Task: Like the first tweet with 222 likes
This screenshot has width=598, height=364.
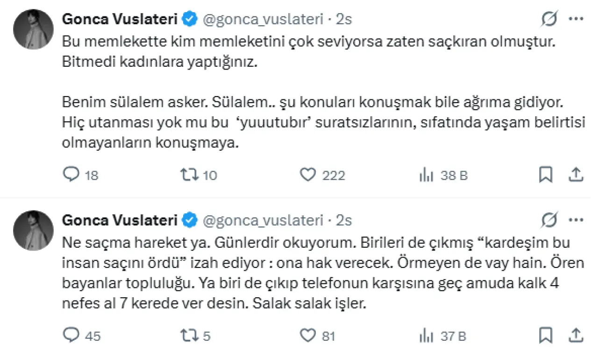Action: 308,175
